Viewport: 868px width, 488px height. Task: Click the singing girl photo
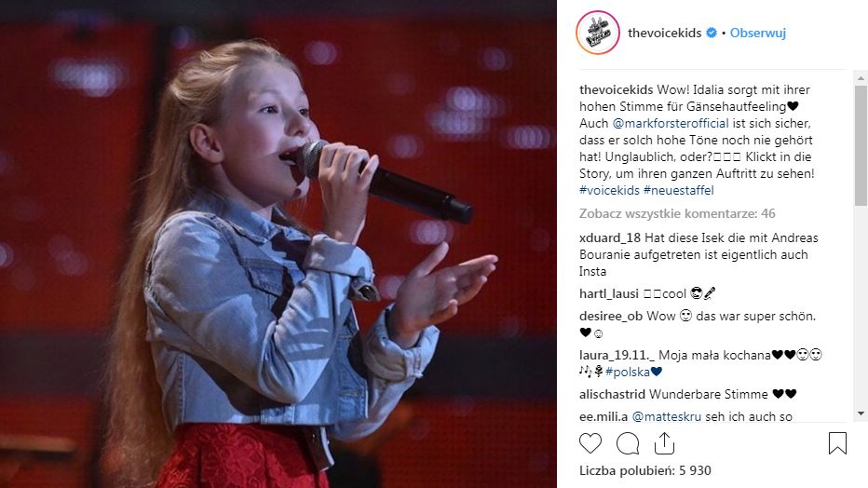point(278,244)
